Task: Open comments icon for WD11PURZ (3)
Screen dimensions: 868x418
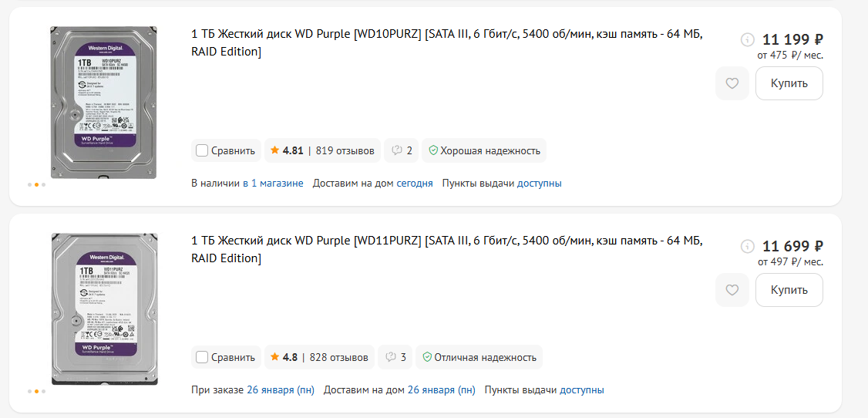Action: 395,357
